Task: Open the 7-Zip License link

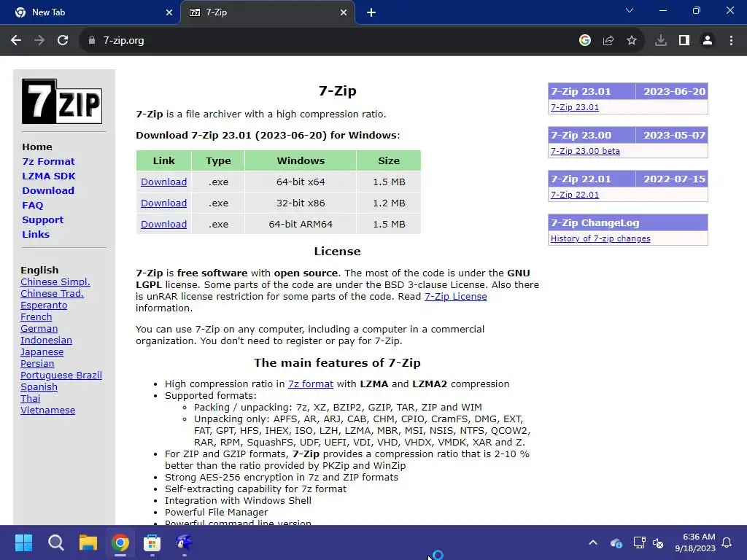Action: coord(455,296)
